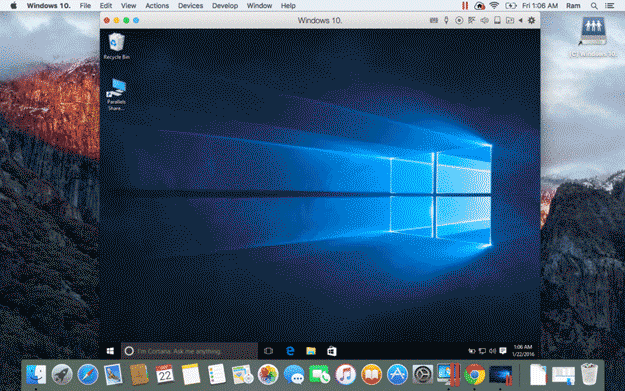The image size is (625, 391).
Task: Open Parallels VM configuration gear icon
Action: [531, 20]
